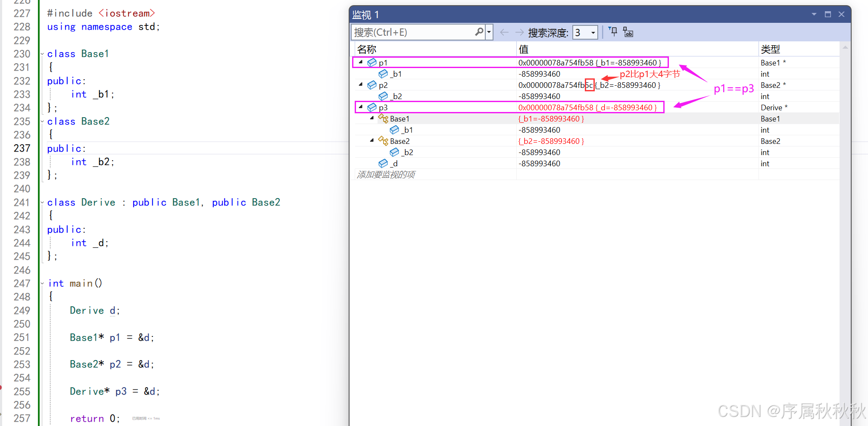Click line number 237 in the editor
The image size is (868, 426).
tap(22, 148)
